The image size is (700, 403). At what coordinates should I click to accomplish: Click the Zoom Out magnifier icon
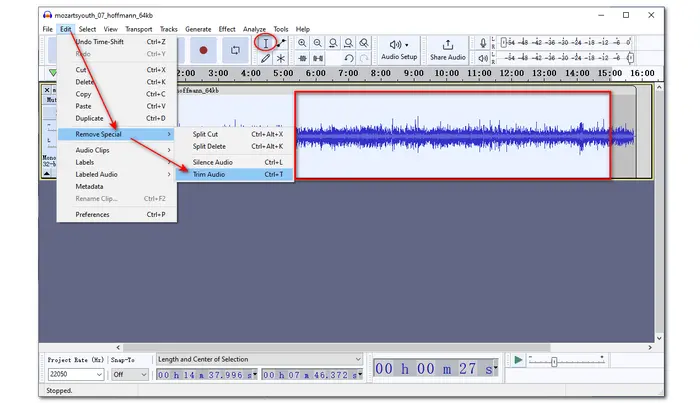[317, 43]
